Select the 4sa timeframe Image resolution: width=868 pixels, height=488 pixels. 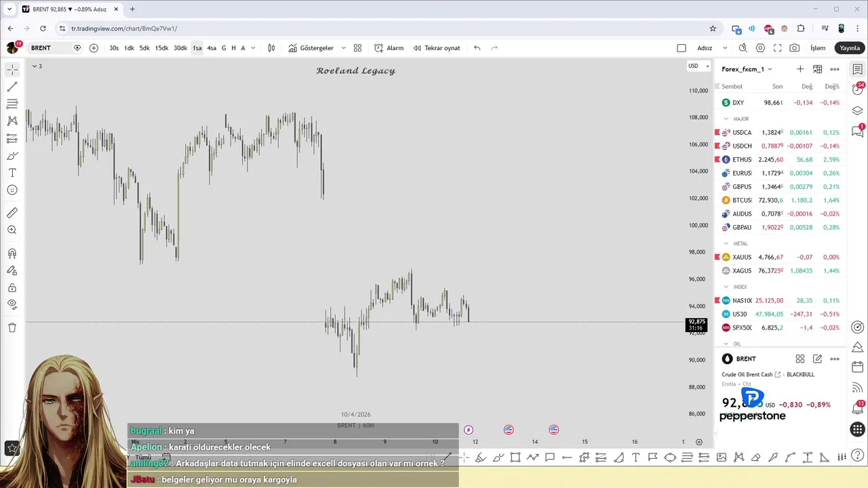pos(212,48)
